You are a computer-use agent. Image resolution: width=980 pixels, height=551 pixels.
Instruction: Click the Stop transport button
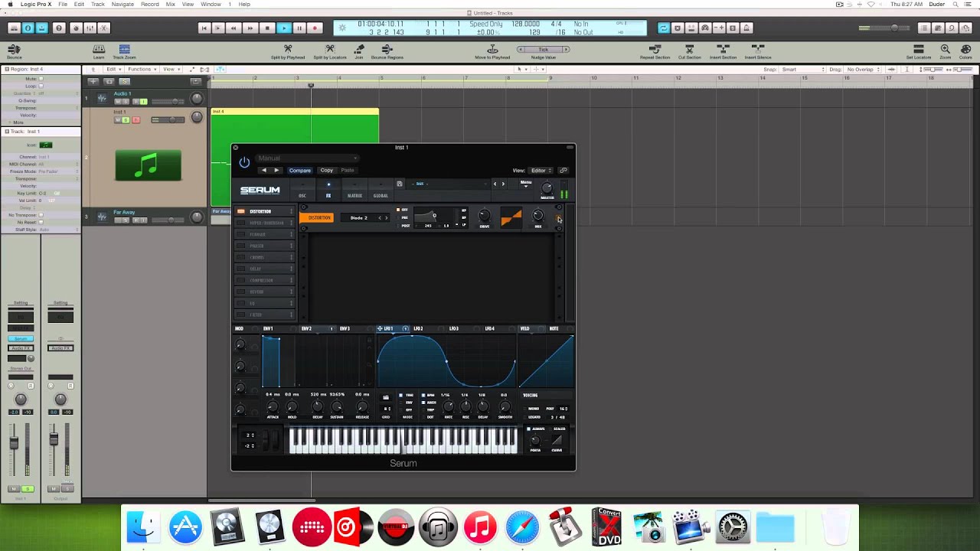point(267,28)
